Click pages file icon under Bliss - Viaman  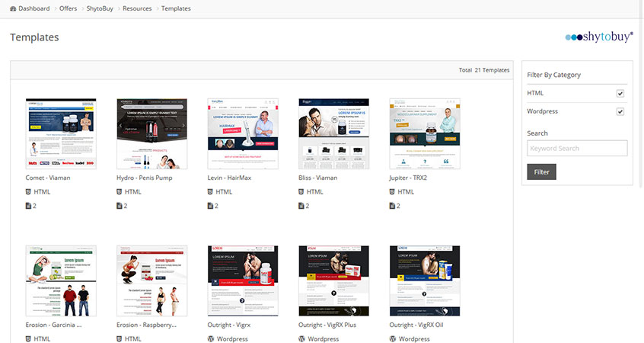301,206
